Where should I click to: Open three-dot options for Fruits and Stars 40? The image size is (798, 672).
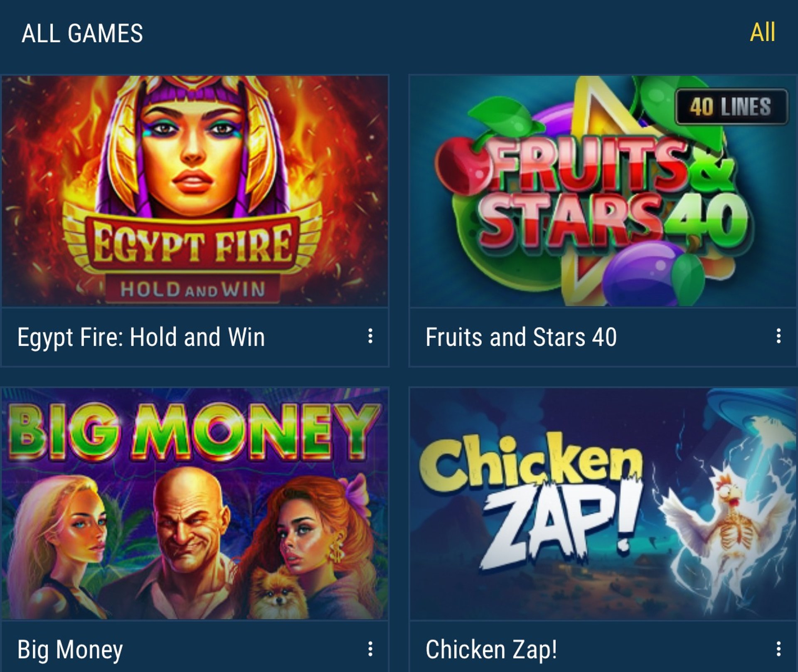tap(778, 336)
